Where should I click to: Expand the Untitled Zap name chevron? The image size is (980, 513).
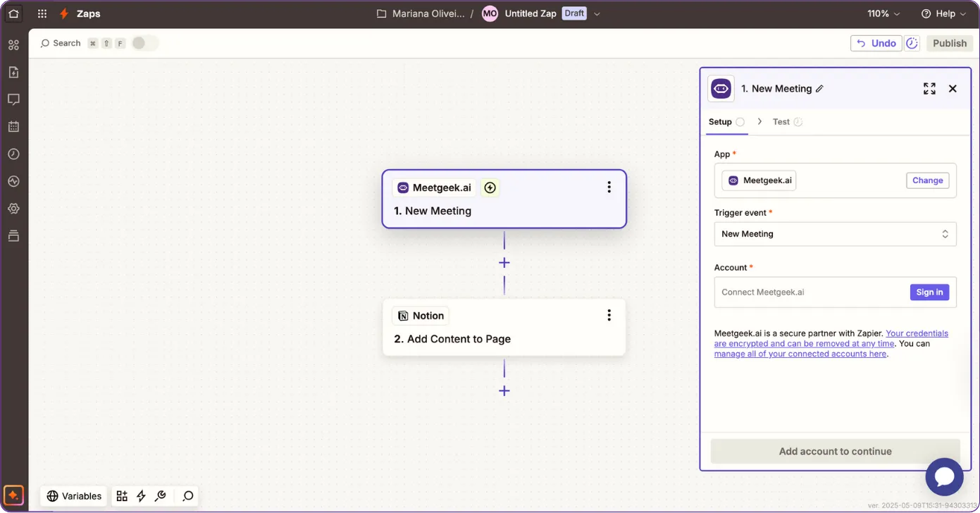597,13
